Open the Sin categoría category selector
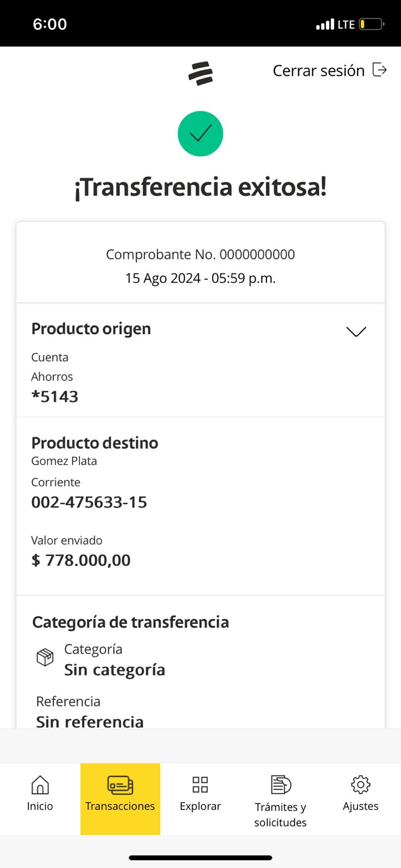Viewport: 401px width, 868px height. [114, 670]
